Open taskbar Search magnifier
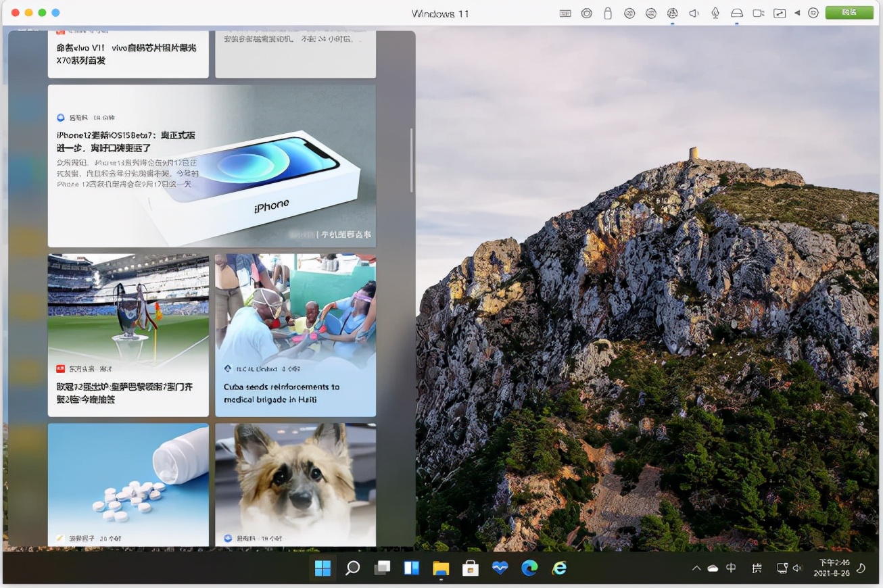The width and height of the screenshot is (883, 588). pos(352,568)
